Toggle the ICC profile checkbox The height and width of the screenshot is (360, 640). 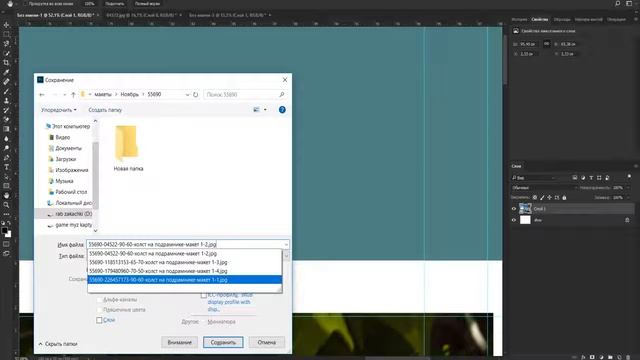[x=204, y=295]
